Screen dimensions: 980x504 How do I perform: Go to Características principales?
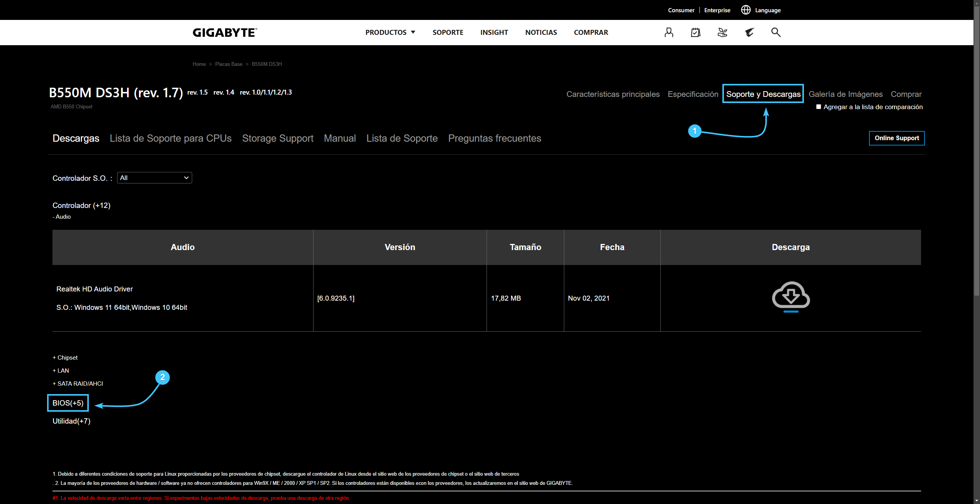point(613,94)
